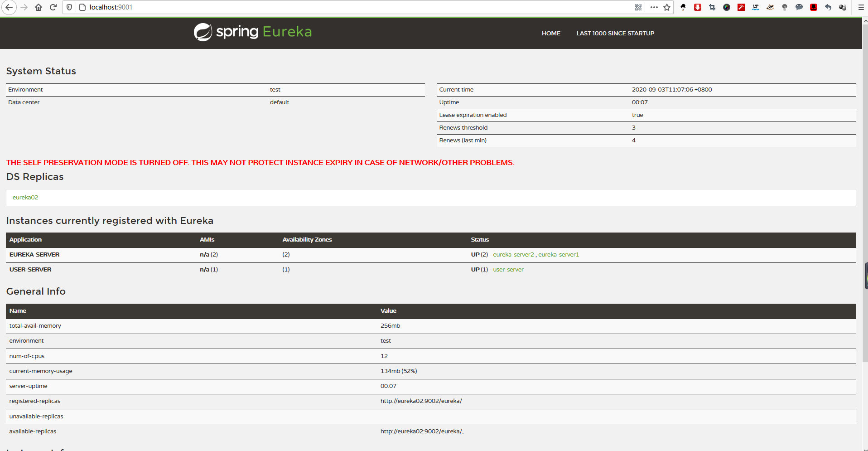Open the crop screenshot extension icon
Viewport: 868px width, 451px height.
pos(712,7)
